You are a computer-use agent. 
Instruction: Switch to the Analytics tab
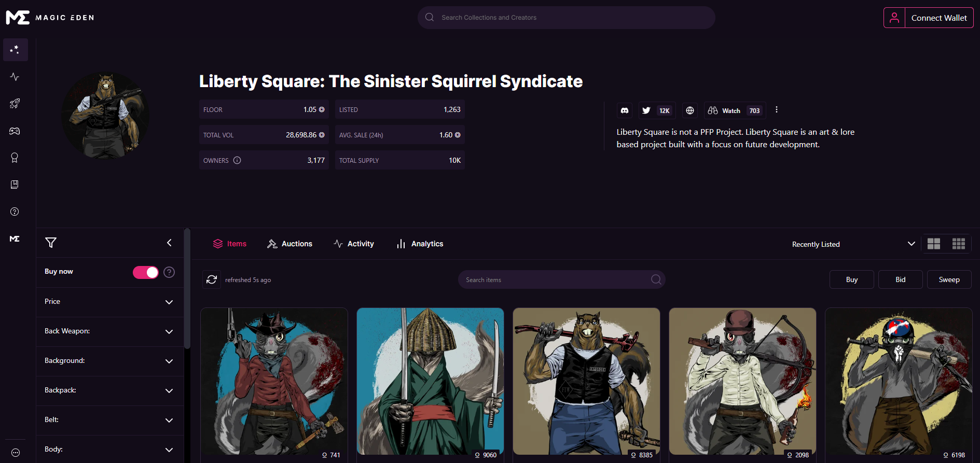coord(420,244)
